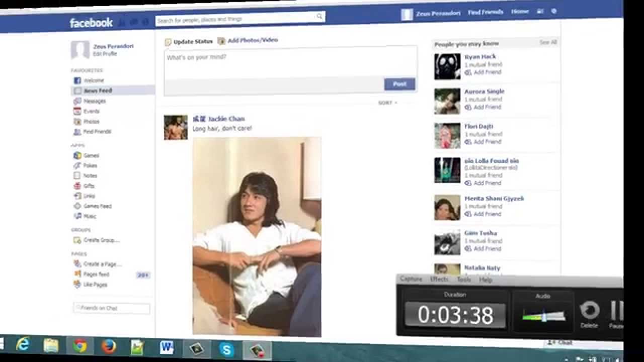Open the Gifts app icon
Image resolution: width=644 pixels, height=362 pixels.
click(77, 186)
